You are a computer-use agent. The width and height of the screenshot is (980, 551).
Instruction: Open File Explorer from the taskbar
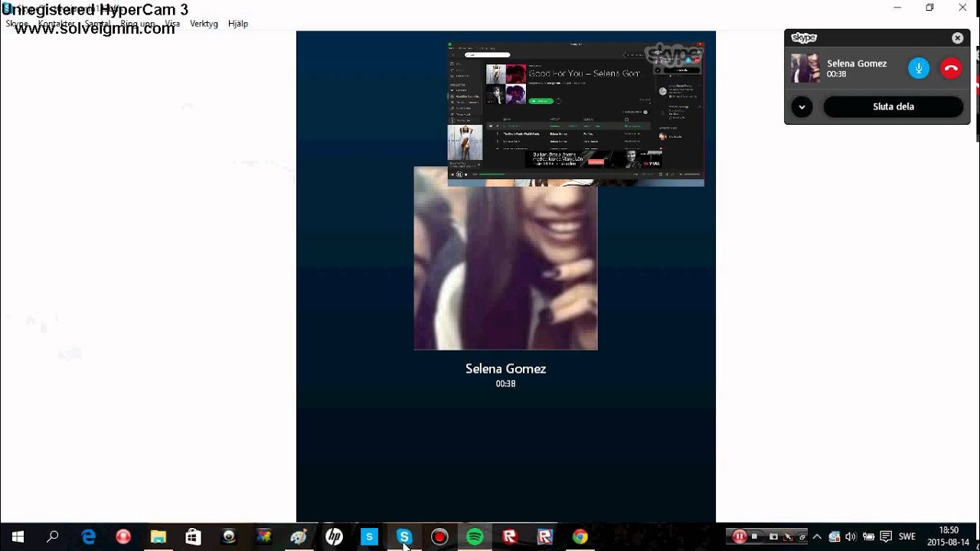click(x=158, y=537)
